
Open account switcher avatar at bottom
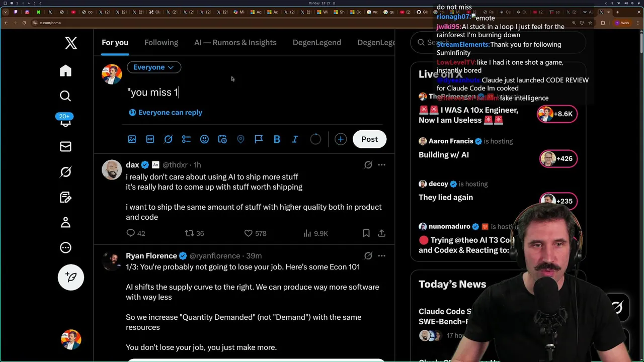coord(71,339)
